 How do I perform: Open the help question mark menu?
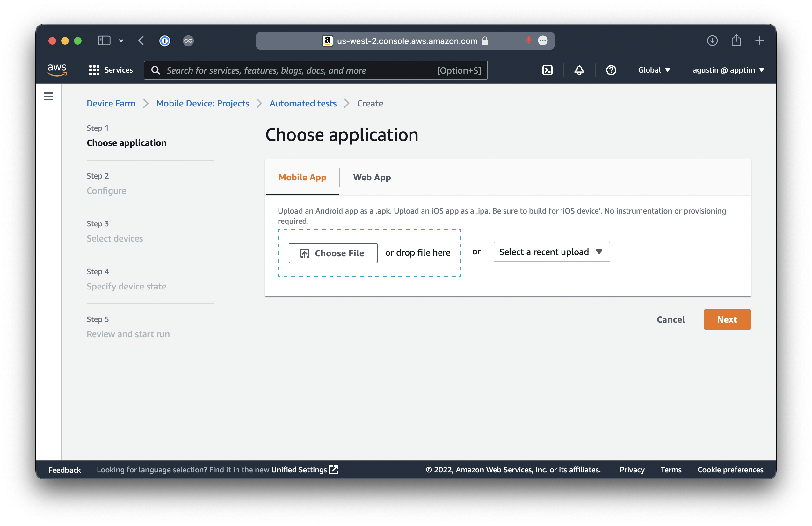coord(611,70)
